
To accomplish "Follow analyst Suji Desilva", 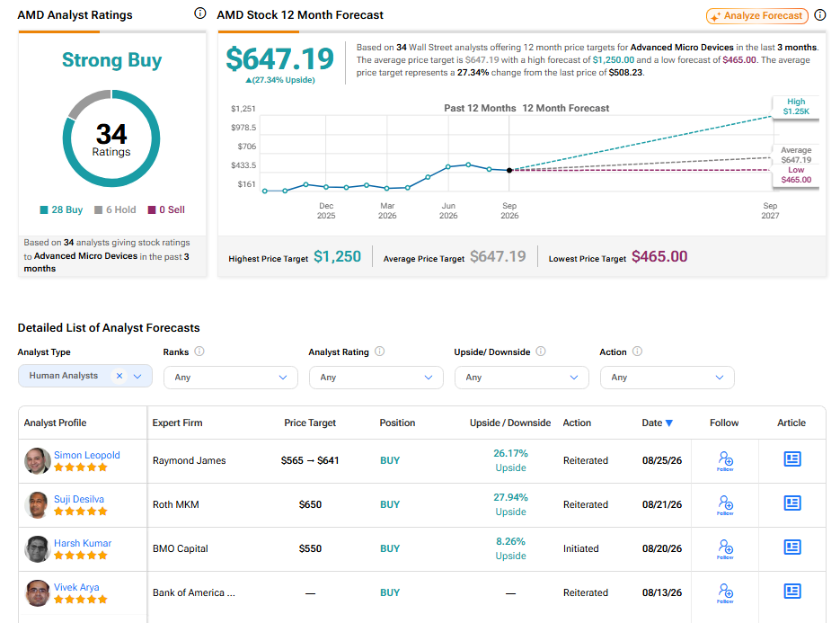I will (725, 504).
